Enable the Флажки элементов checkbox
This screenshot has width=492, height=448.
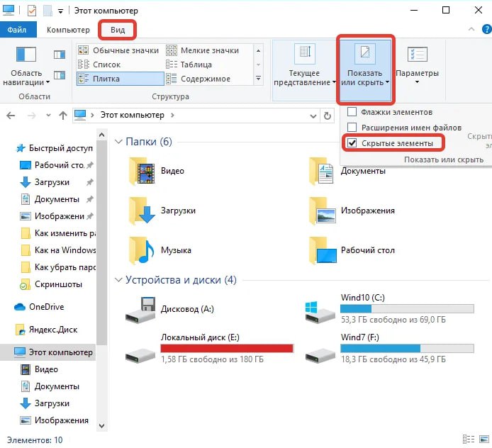[352, 112]
